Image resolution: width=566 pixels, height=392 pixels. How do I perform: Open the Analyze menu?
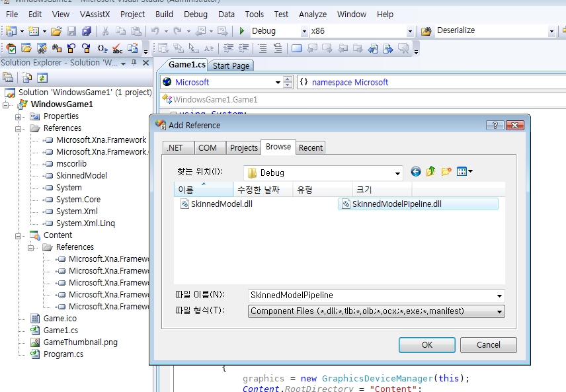click(313, 15)
